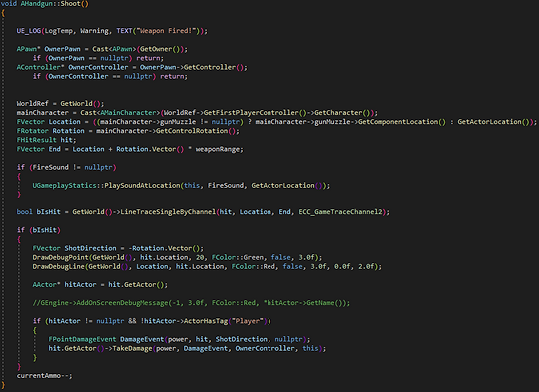Click the AHandgun class name

36,4
